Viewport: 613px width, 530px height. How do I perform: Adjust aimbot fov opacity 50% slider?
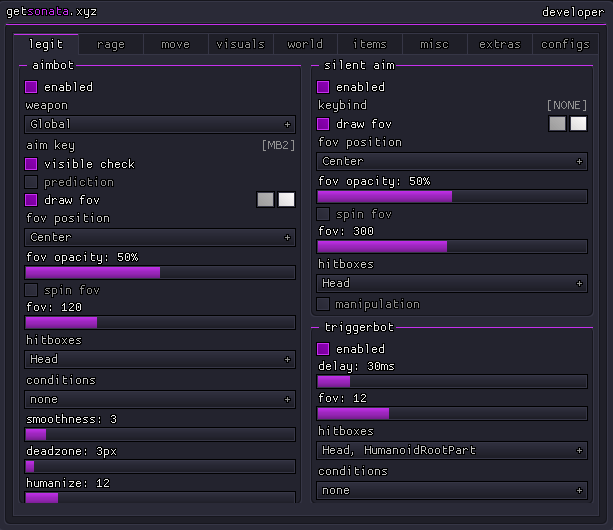click(x=160, y=272)
